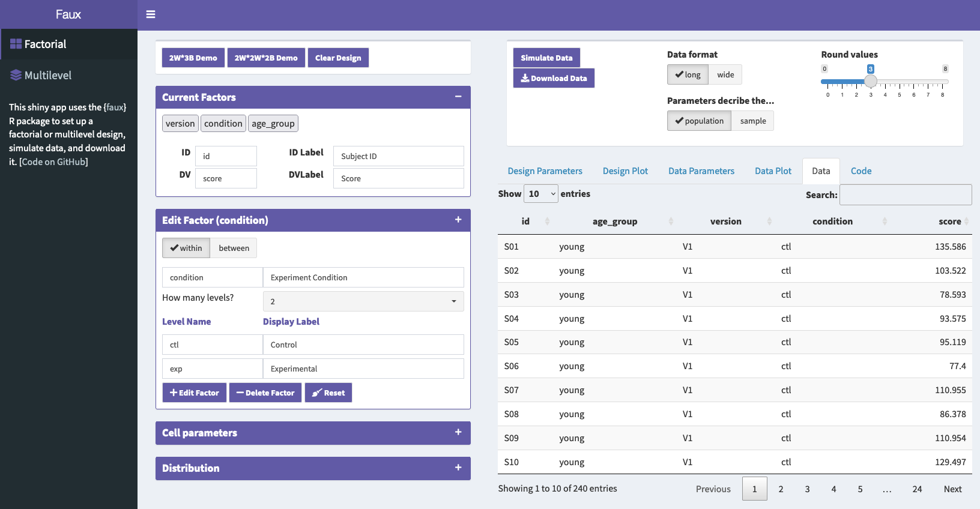Collapse the Current Factors panel minus icon
980x509 pixels.
(x=458, y=97)
